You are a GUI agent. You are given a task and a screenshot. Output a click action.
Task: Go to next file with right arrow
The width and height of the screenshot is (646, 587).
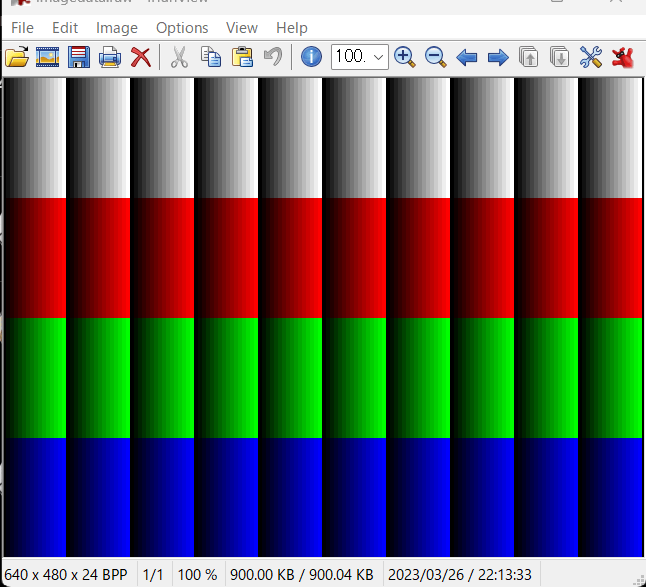pyautogui.click(x=498, y=57)
